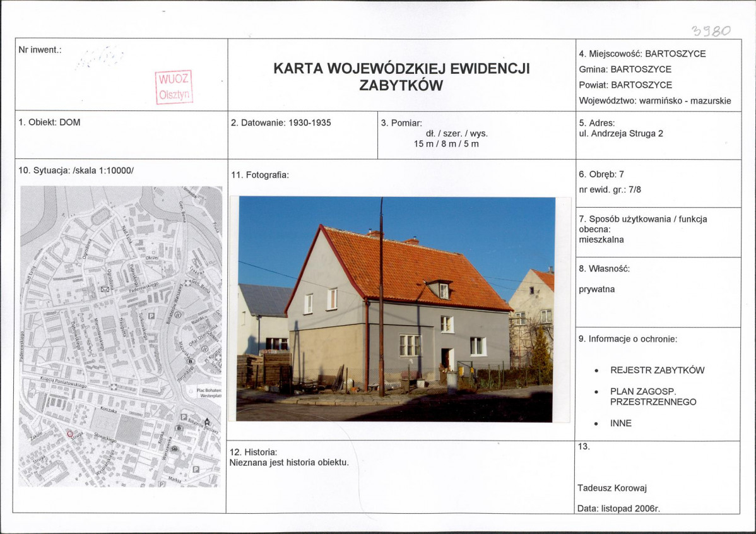Click the house photograph
Viewport: 756px width, 534px height.
(396, 309)
